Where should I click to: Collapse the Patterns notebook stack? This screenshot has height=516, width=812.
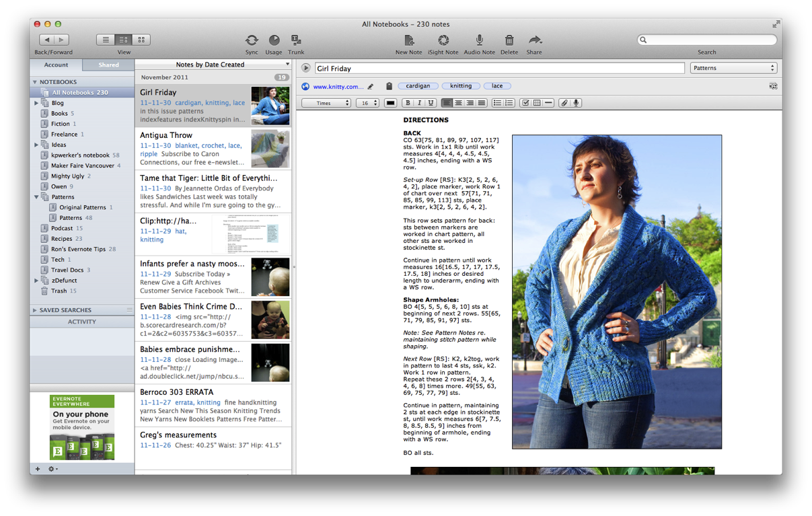(36, 197)
